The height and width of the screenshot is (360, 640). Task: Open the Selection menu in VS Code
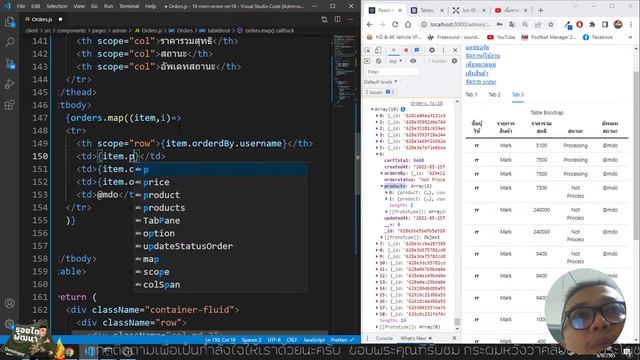tap(57, 6)
